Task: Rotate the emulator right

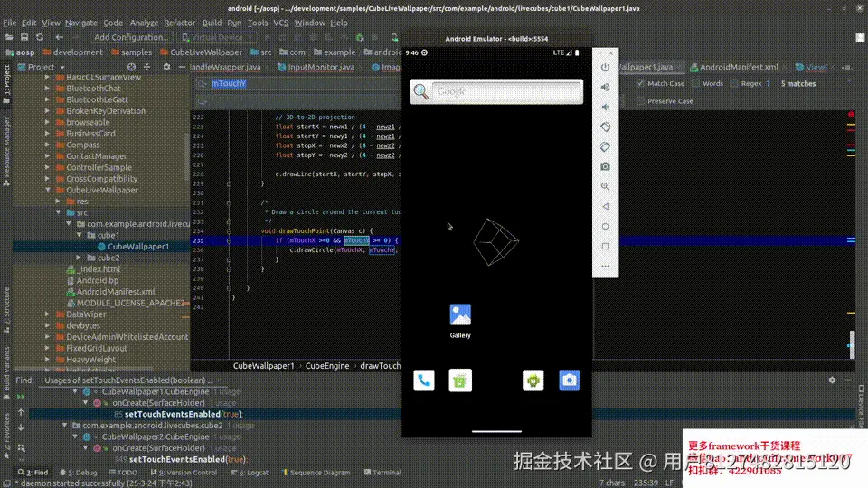Action: pos(605,146)
